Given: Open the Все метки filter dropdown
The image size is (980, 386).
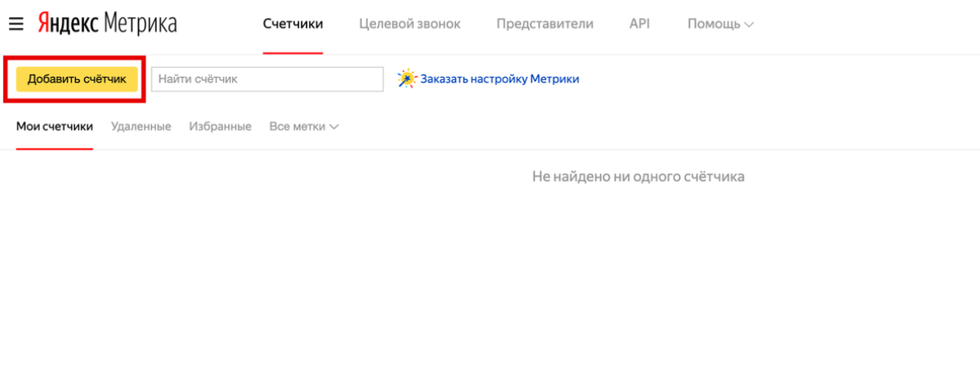Looking at the screenshot, I should 304,127.
